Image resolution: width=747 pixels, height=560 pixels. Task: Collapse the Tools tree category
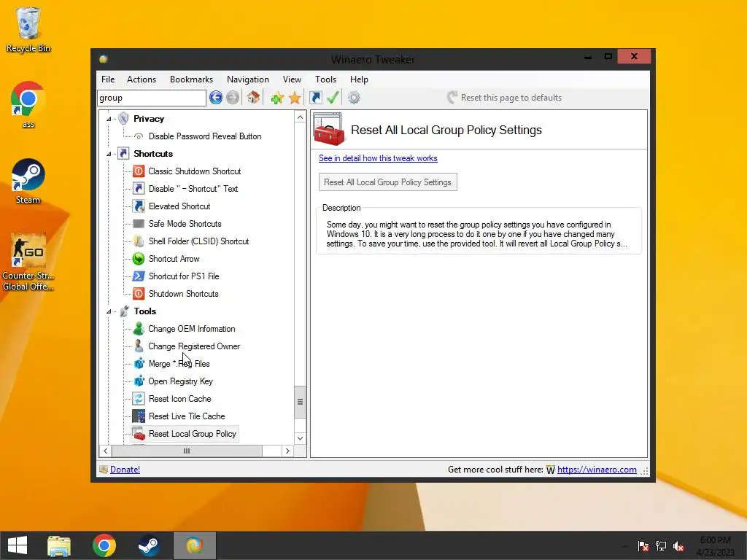pos(109,311)
